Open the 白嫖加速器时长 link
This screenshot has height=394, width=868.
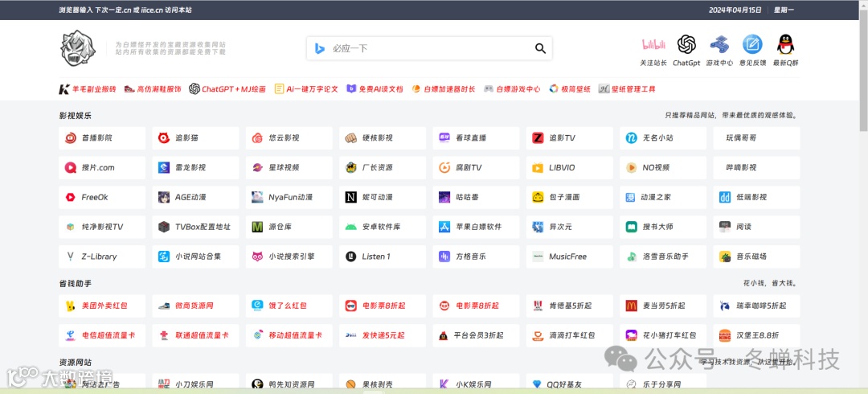[444, 88]
